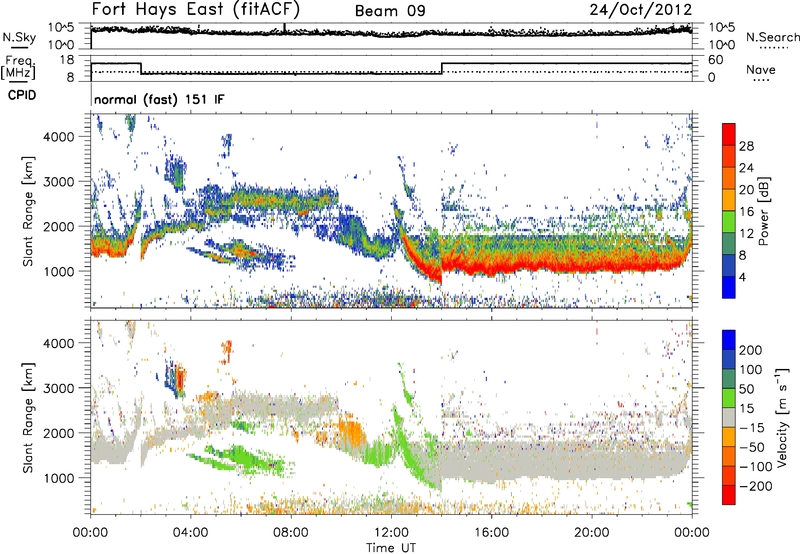800x554 pixels.
Task: Click the '200' tick on Velocity colorbar
Action: click(751, 350)
